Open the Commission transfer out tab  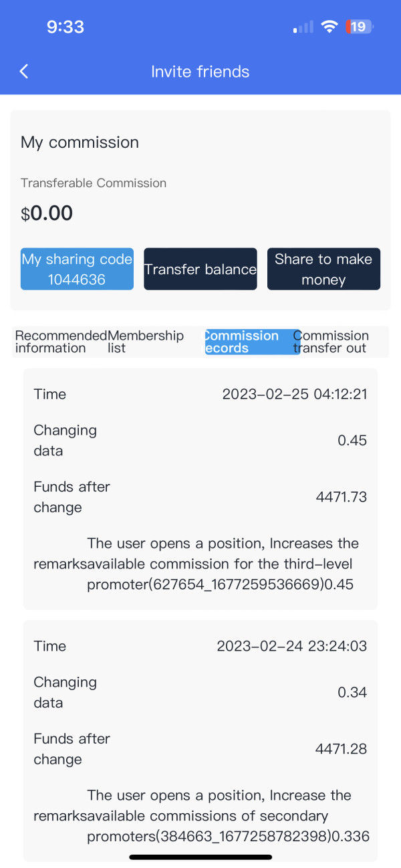[331, 342]
